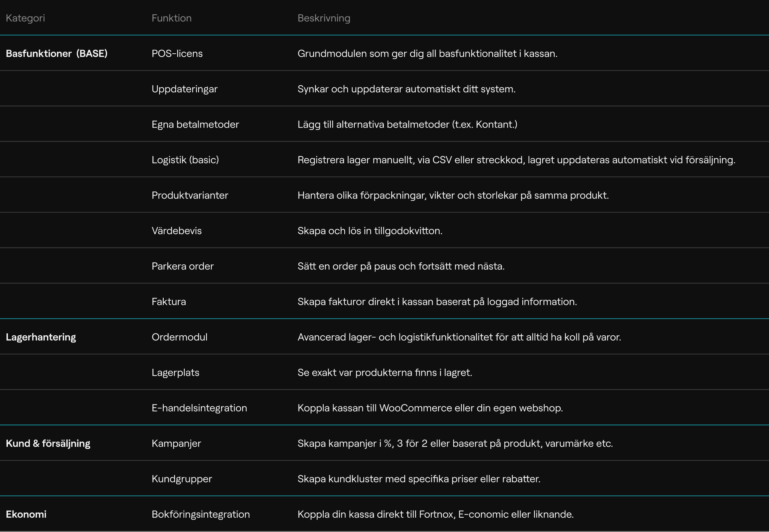Select the Uppdateringar row title
Screen dimensions: 769x532
[184, 89]
